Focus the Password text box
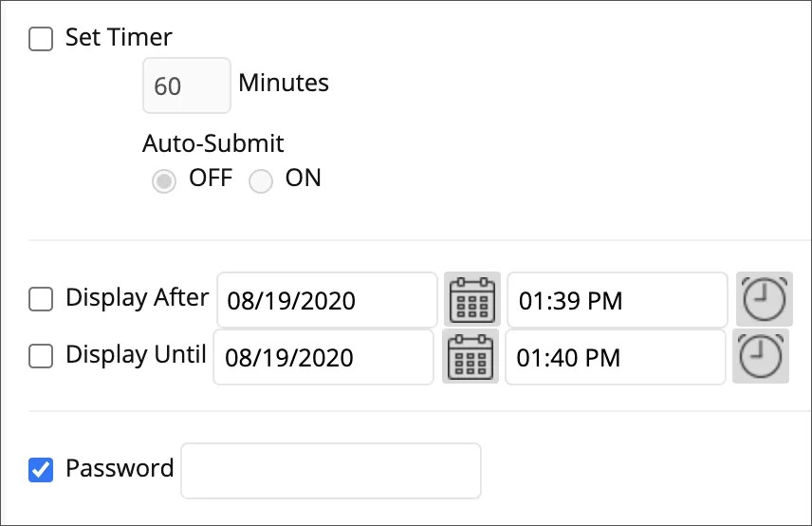Image resolution: width=812 pixels, height=526 pixels. 331,471
